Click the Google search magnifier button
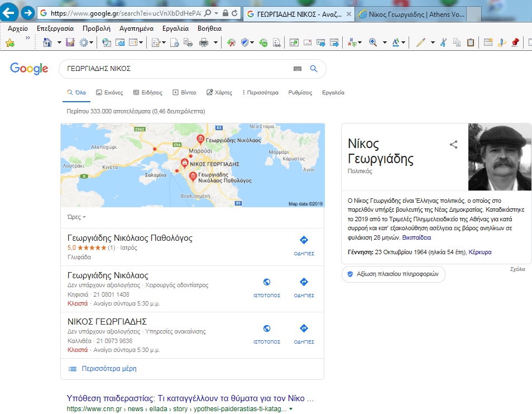 [314, 69]
